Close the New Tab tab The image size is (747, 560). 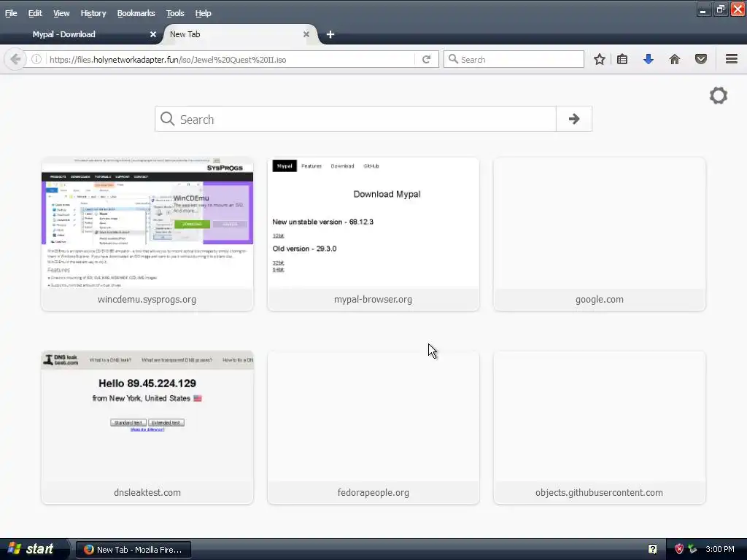306,34
